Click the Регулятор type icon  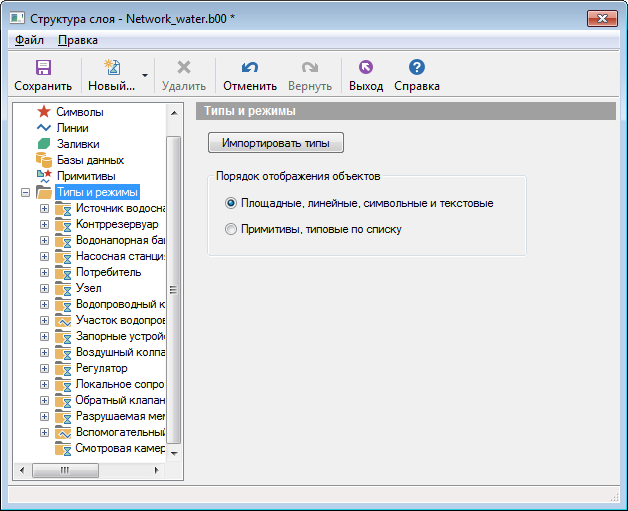pos(63,369)
